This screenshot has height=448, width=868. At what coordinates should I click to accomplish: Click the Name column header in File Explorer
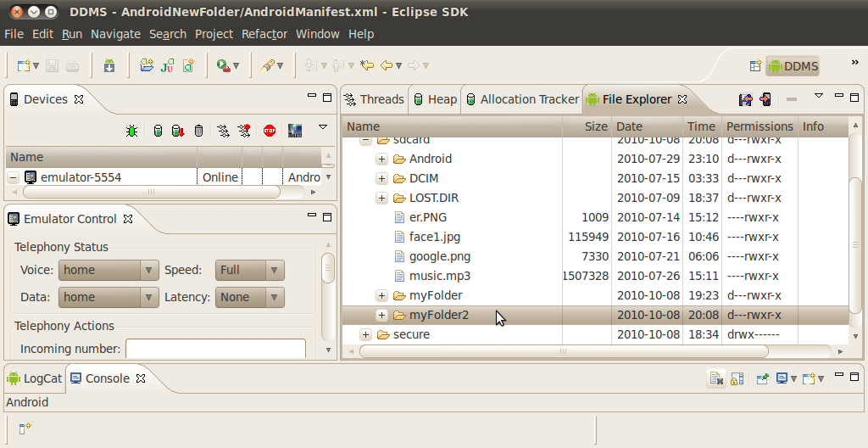coord(453,127)
